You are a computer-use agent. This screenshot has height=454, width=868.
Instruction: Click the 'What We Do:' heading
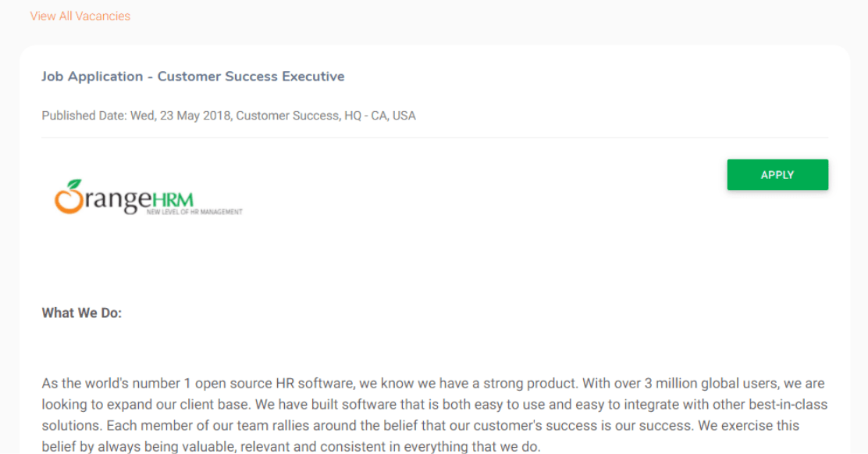tap(82, 313)
